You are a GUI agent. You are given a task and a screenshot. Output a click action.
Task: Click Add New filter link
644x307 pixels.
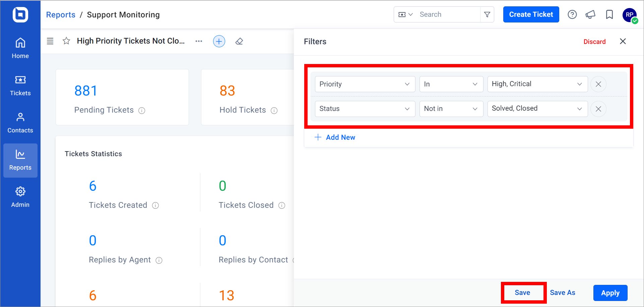click(335, 137)
